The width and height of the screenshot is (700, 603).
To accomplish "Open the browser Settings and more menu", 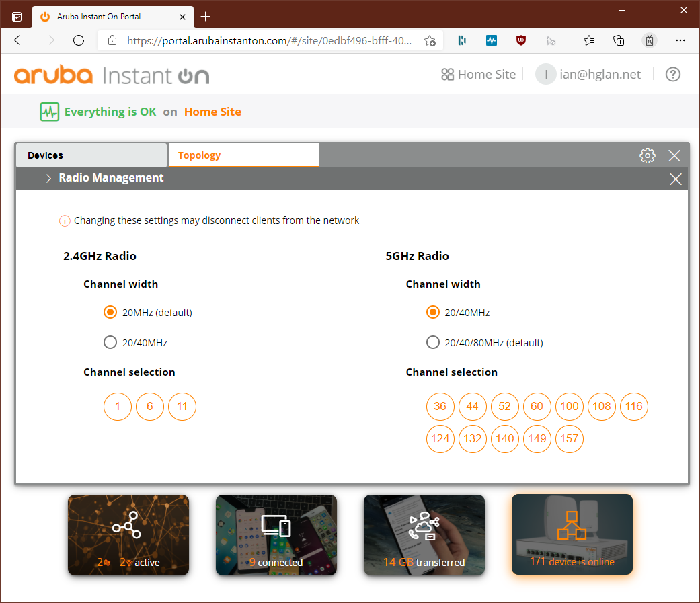I will (x=680, y=40).
